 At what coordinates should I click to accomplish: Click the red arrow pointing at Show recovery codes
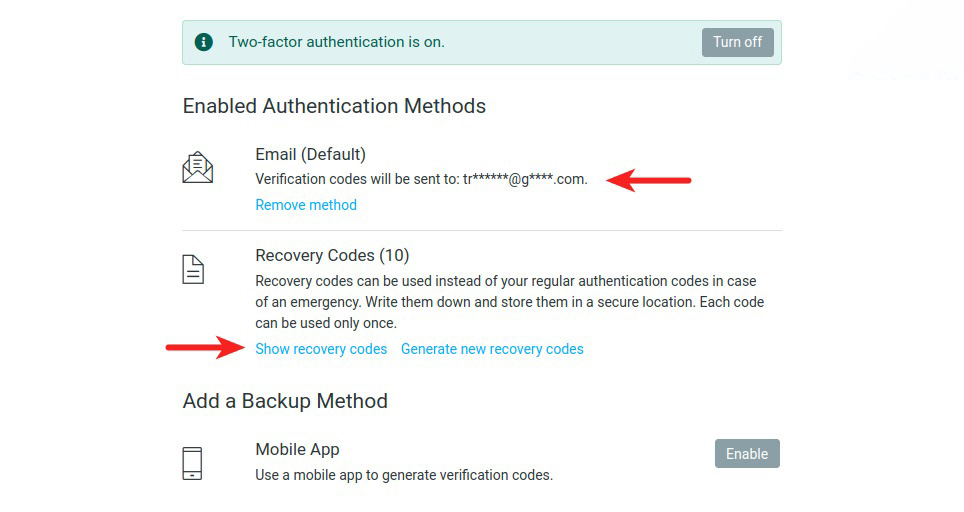click(x=204, y=348)
